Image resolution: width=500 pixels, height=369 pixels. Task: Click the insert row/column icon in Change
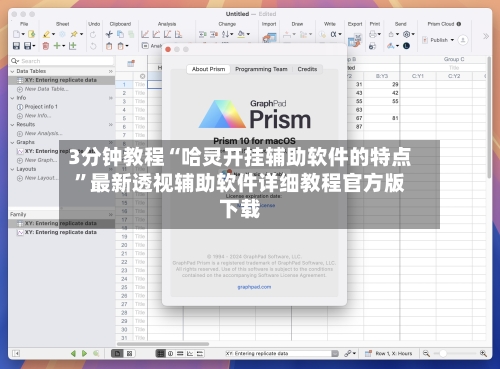point(202,34)
